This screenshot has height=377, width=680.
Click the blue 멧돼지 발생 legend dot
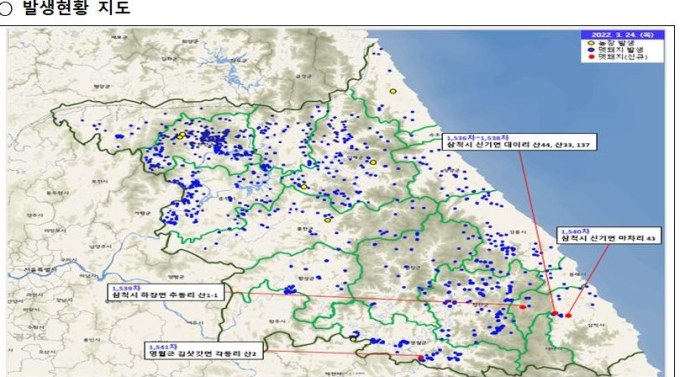591,50
